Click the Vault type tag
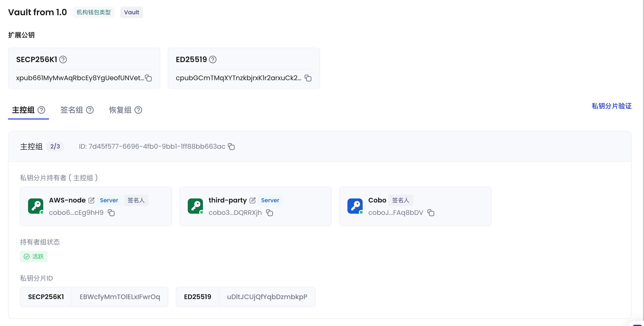Viewport: 644px width, 326px height. [131, 12]
